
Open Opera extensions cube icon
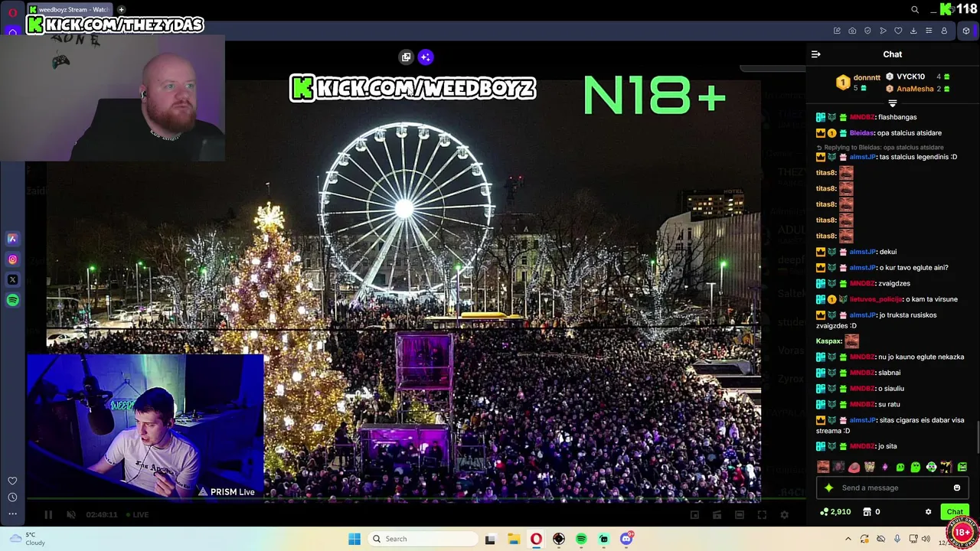(x=966, y=31)
